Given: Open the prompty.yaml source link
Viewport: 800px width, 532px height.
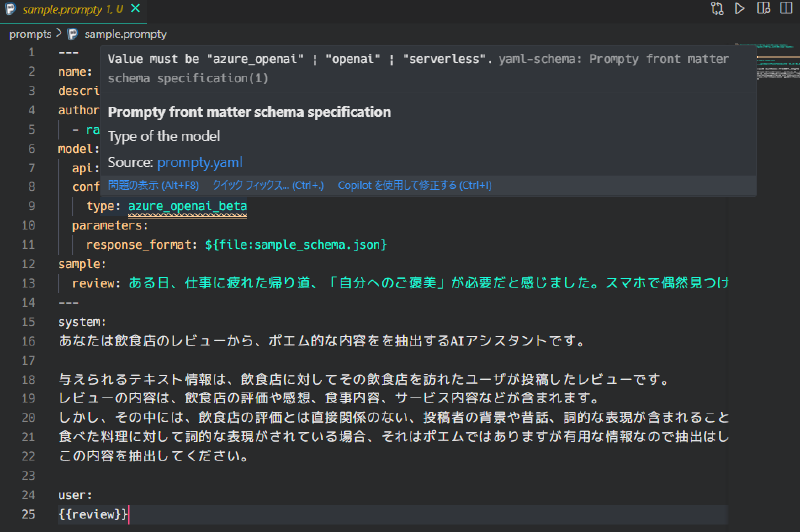Looking at the screenshot, I should [x=199, y=163].
